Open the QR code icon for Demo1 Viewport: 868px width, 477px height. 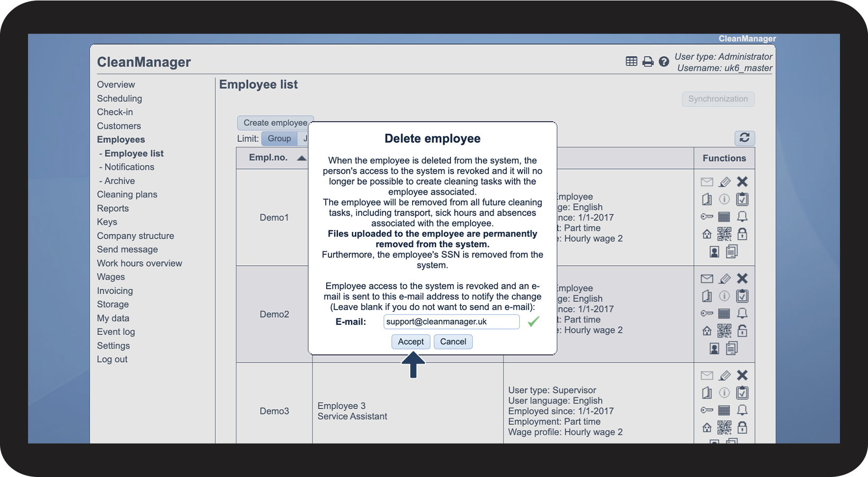pos(724,234)
